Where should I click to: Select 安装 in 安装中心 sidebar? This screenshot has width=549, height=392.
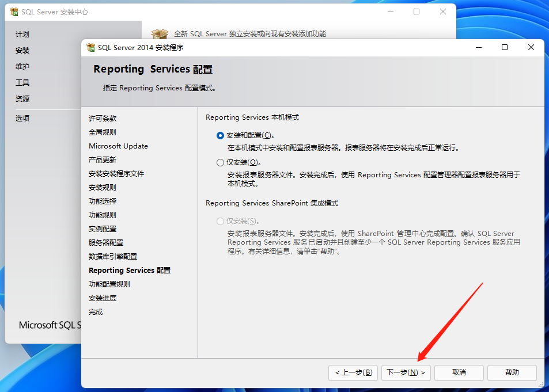pos(22,51)
